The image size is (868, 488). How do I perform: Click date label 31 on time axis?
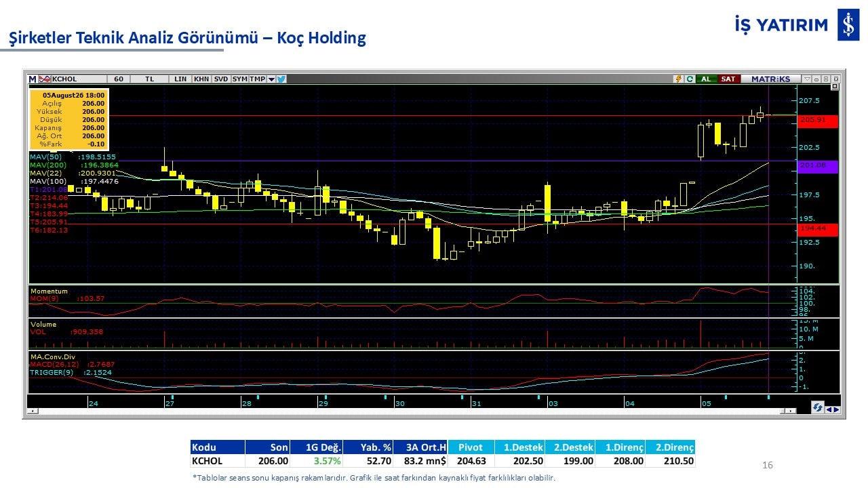click(x=477, y=403)
